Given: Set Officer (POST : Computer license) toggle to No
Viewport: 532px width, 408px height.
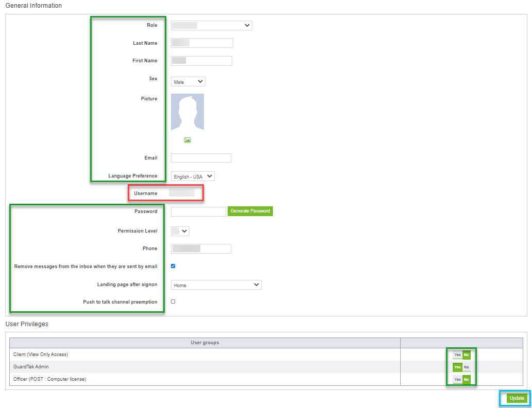Looking at the screenshot, I should tap(466, 379).
